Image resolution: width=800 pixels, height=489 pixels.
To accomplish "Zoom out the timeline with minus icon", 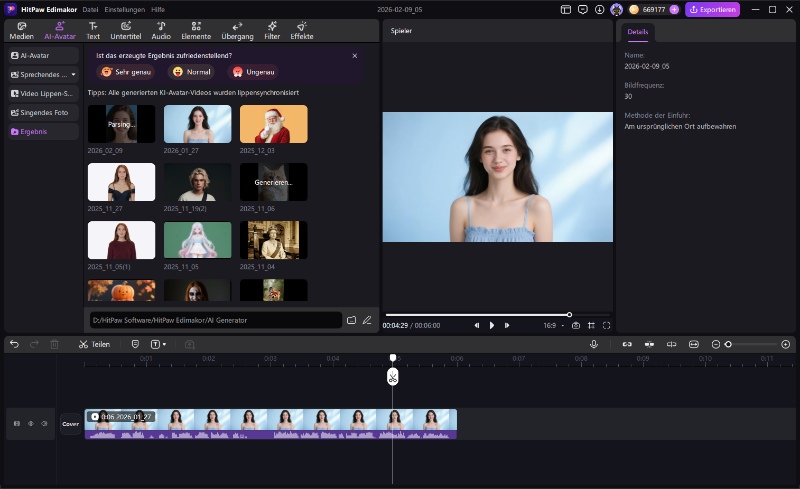I will pyautogui.click(x=716, y=345).
